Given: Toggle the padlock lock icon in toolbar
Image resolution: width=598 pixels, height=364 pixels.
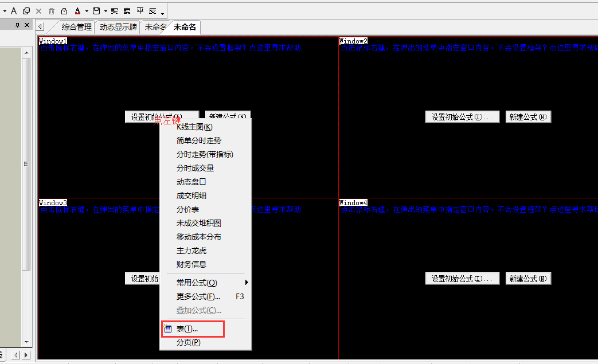Looking at the screenshot, I should pos(64,11).
